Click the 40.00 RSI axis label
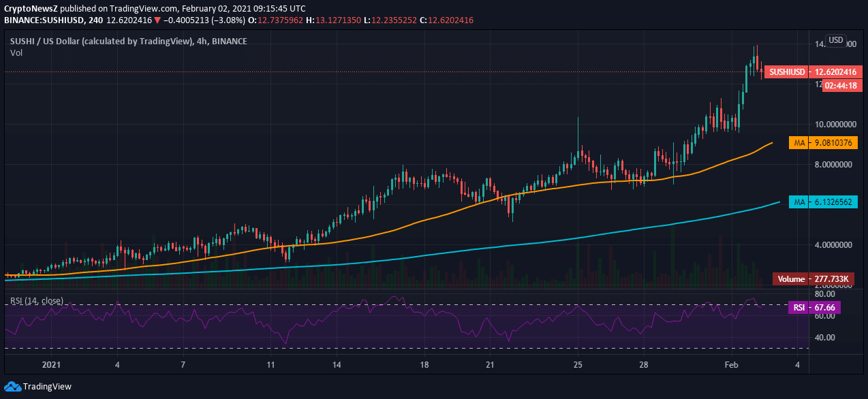The width and height of the screenshot is (868, 399). tap(825, 337)
